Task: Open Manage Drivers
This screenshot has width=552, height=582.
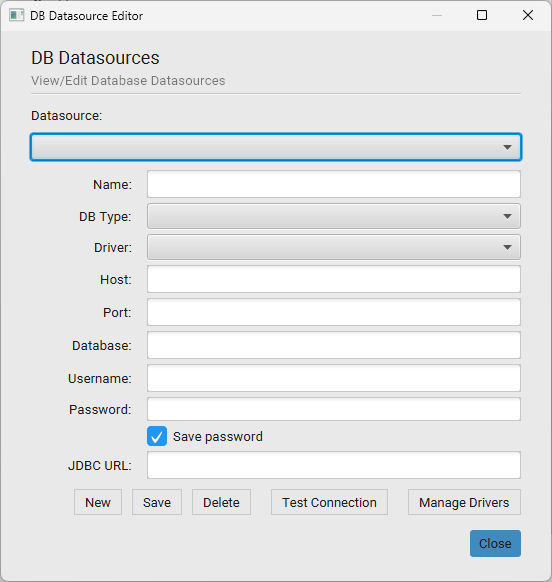Action: coord(464,502)
